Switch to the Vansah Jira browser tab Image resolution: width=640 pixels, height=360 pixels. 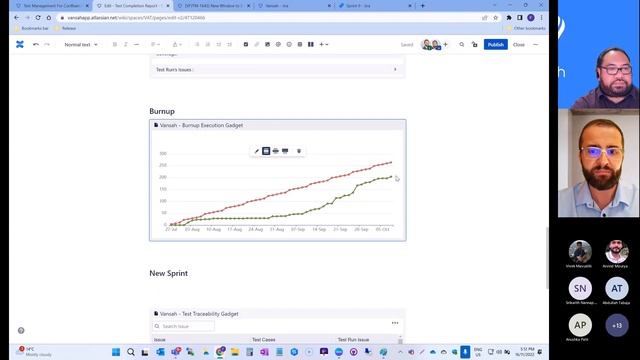[x=295, y=6]
